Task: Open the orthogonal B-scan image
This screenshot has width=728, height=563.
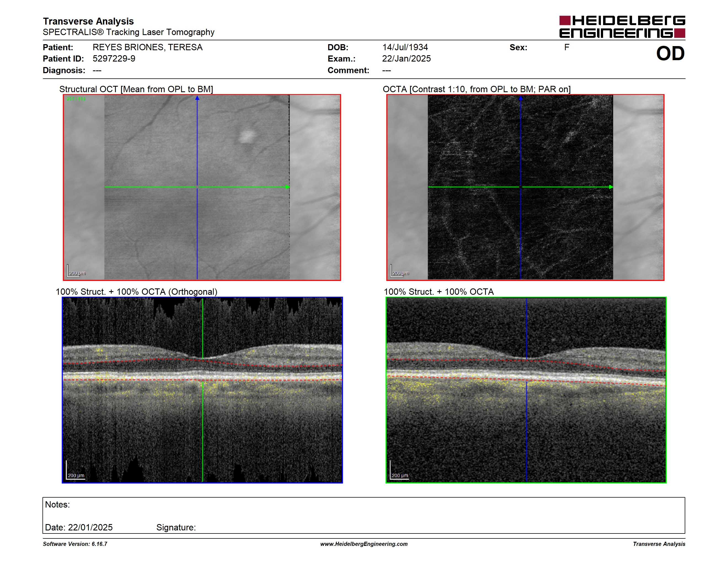Action: (202, 390)
